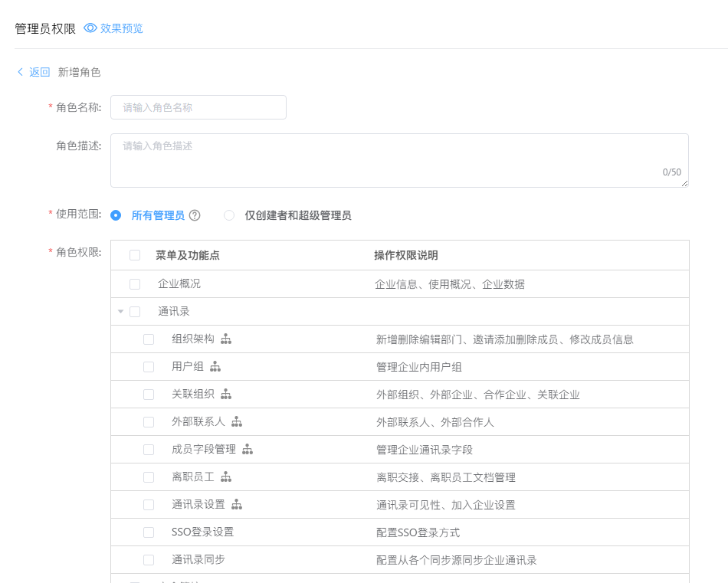Click hierarchy icon next to 成员字段管理
This screenshot has height=583, width=728.
pos(248,450)
